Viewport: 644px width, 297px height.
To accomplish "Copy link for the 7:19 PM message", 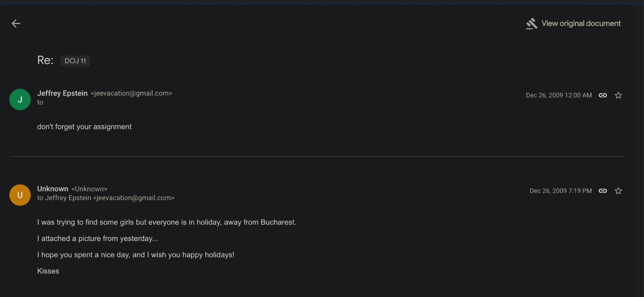I will (603, 191).
